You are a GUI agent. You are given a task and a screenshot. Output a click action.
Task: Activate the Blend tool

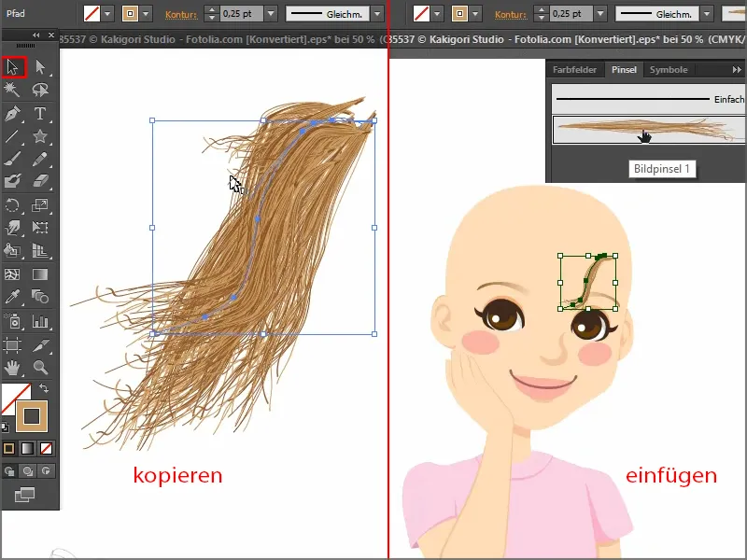click(x=40, y=297)
